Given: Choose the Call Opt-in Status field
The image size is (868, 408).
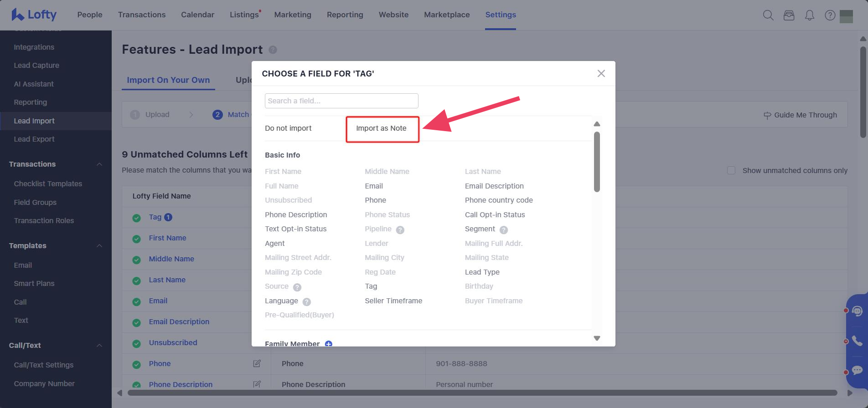Looking at the screenshot, I should (x=495, y=214).
